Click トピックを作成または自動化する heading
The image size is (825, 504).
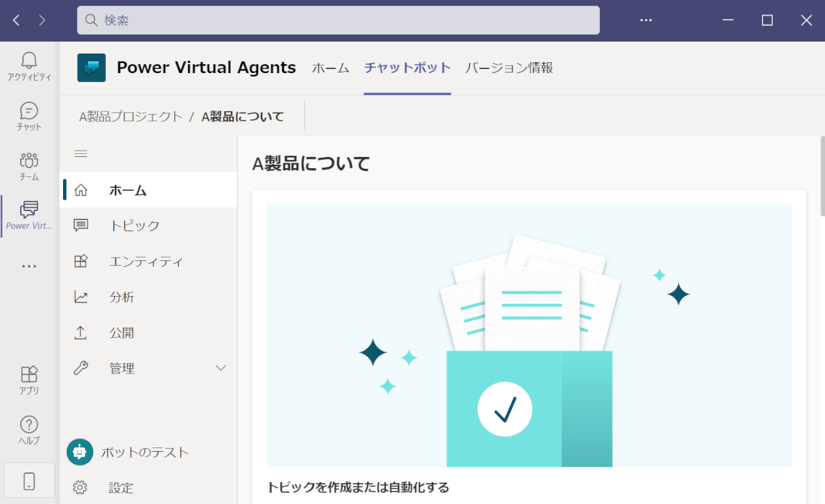tap(358, 487)
